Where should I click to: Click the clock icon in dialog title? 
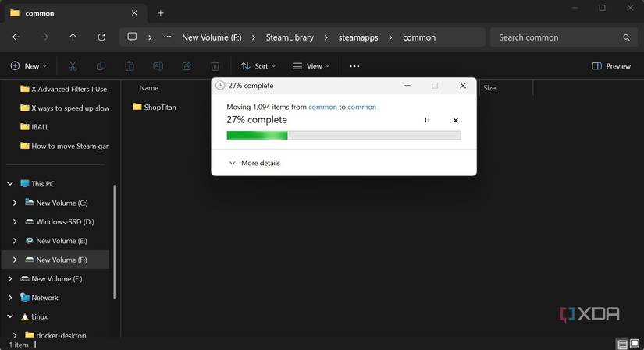tap(220, 85)
